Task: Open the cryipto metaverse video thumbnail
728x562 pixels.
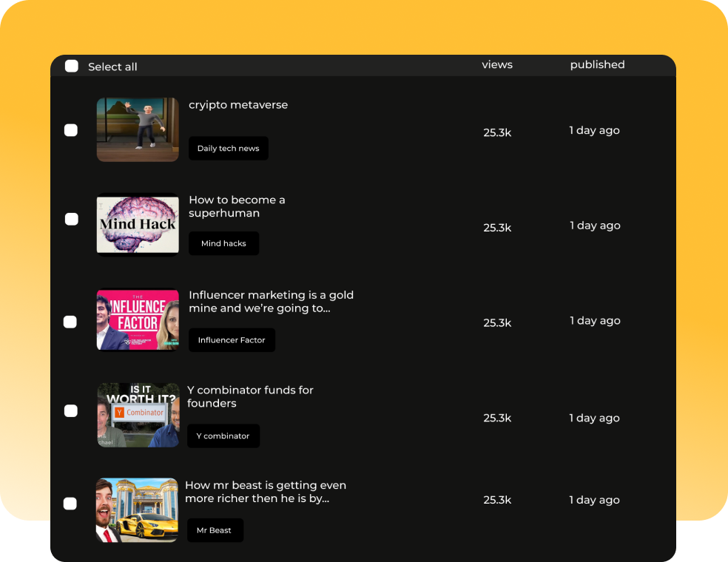Action: tap(138, 129)
